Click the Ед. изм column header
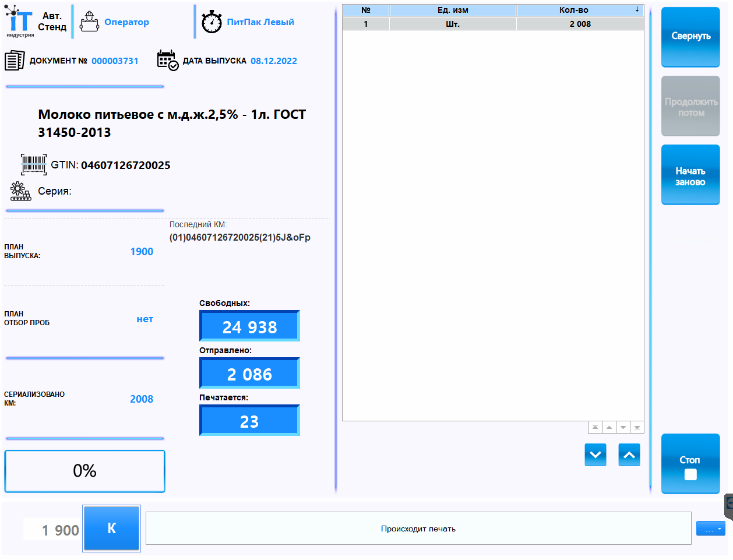The image size is (733, 560). 453,10
